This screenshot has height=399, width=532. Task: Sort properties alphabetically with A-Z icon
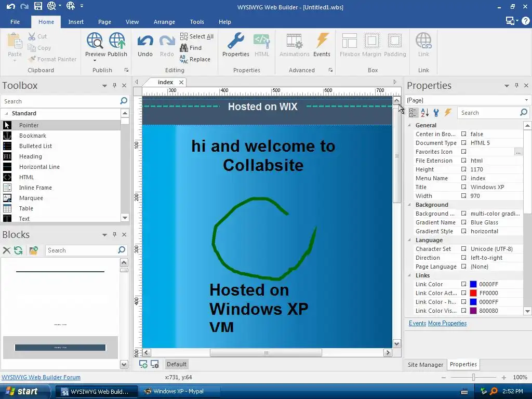coord(425,113)
